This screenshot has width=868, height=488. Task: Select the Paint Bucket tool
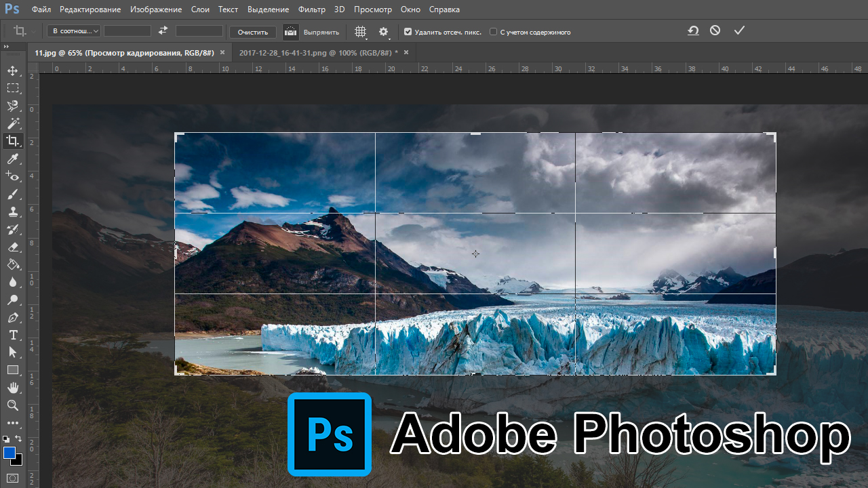tap(13, 264)
